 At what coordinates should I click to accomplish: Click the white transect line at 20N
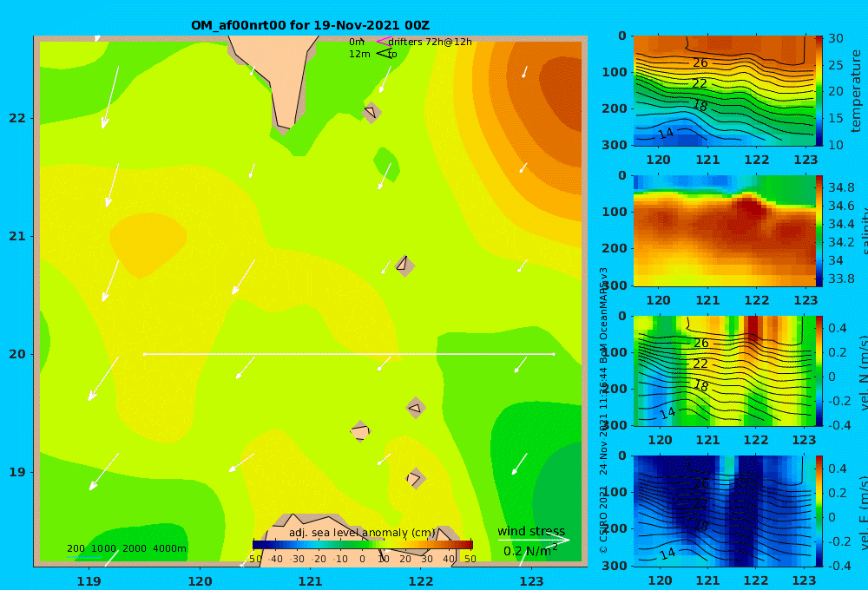tap(349, 354)
